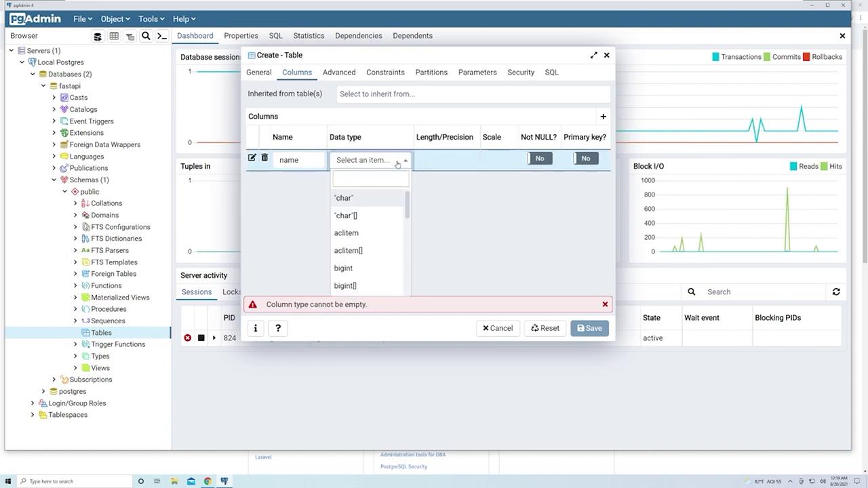
Task: Open the File menu
Action: pyautogui.click(x=83, y=19)
